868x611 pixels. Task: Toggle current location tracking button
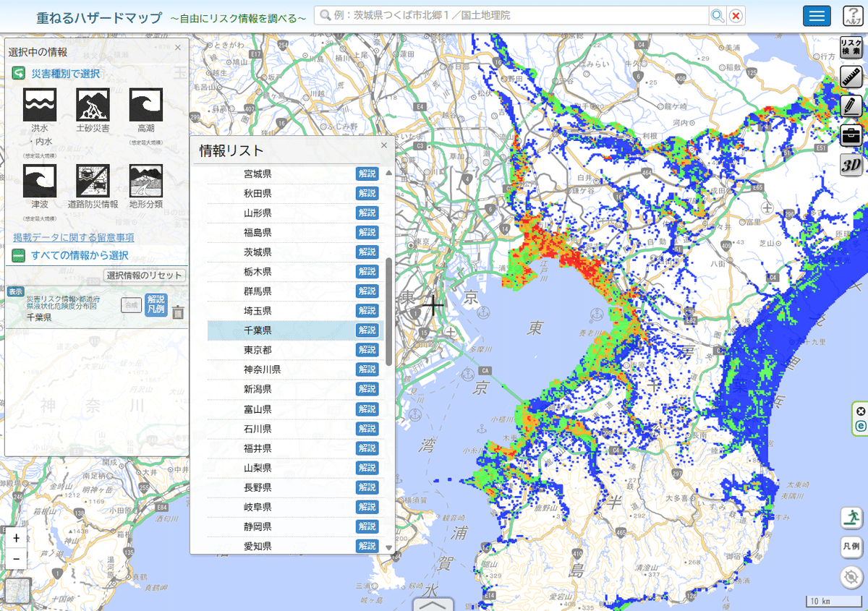[x=851, y=577]
